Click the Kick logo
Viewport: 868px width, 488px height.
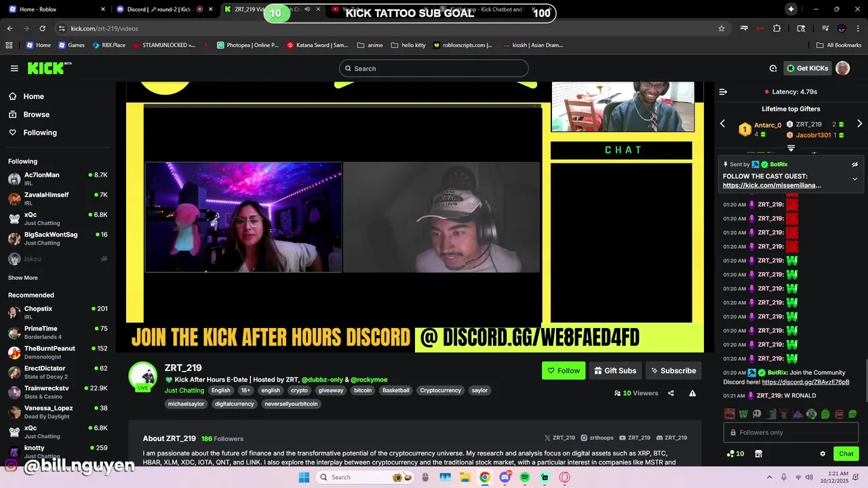49,68
